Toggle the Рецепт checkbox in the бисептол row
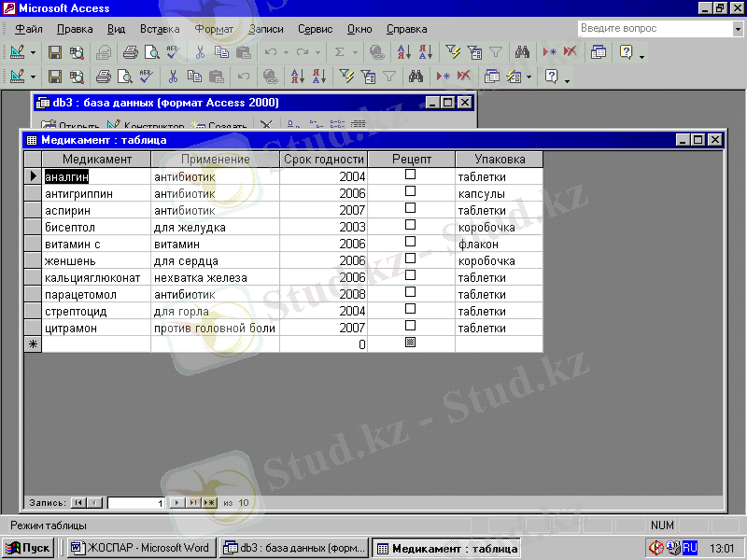This screenshot has height=560, width=747. tap(410, 226)
